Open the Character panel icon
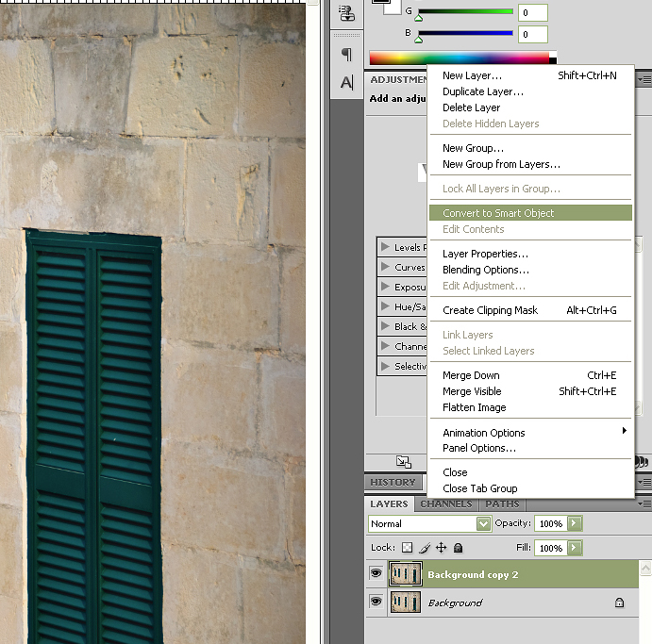Screen dimensions: 652x644 click(x=346, y=83)
